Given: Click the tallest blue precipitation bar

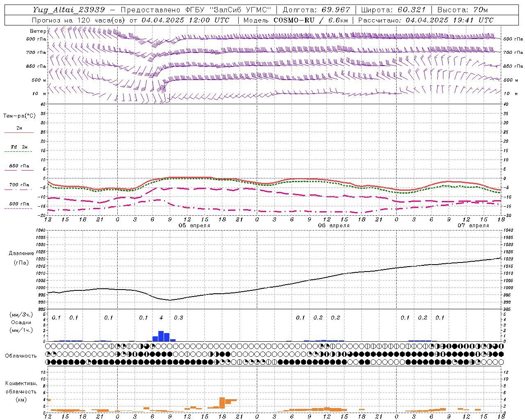Looking at the screenshot, I should coord(161,336).
